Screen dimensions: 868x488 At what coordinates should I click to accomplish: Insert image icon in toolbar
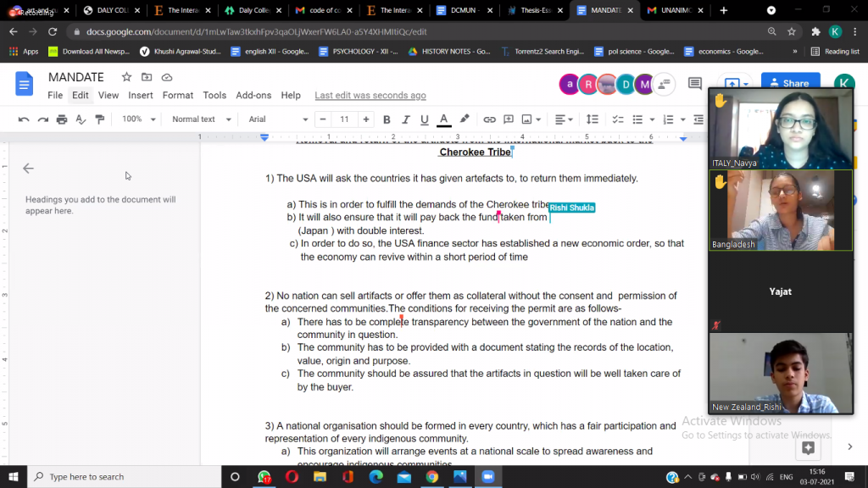coord(526,119)
